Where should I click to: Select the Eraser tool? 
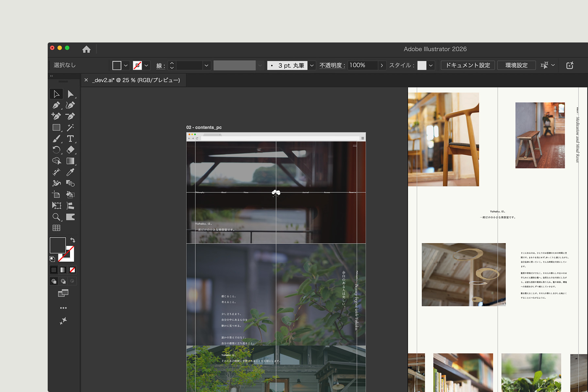pyautogui.click(x=70, y=150)
